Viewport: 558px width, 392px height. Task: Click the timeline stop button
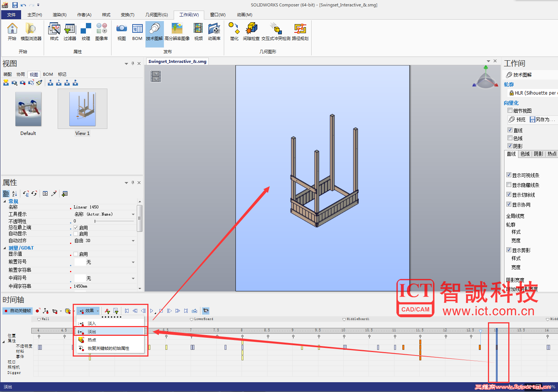pyautogui.click(x=161, y=311)
